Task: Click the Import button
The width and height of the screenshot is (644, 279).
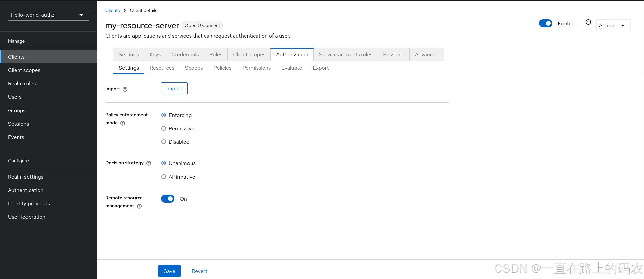Action: 174,88
